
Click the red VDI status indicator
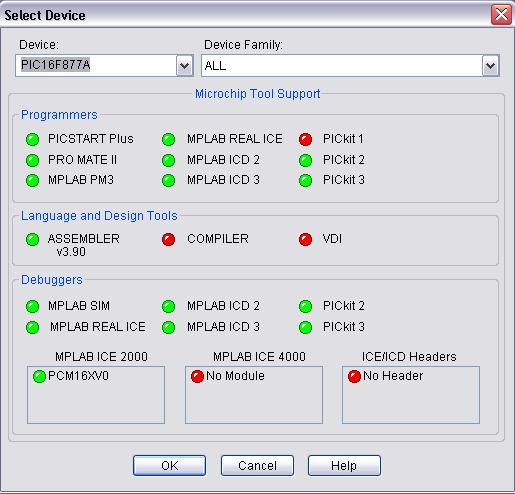(x=305, y=239)
